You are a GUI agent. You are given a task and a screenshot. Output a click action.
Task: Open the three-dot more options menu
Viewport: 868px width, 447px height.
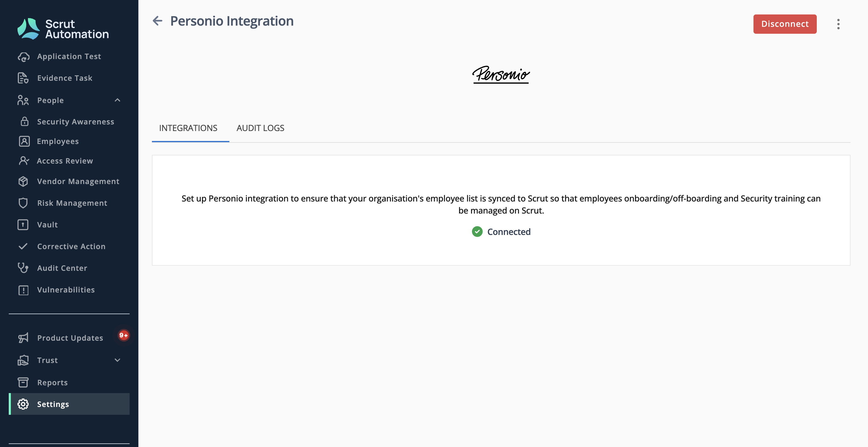click(838, 24)
